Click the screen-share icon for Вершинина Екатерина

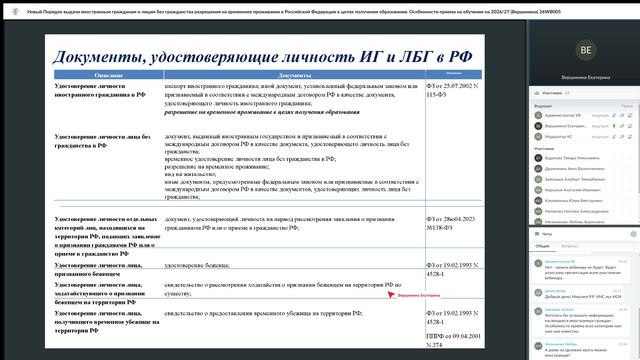click(x=630, y=126)
